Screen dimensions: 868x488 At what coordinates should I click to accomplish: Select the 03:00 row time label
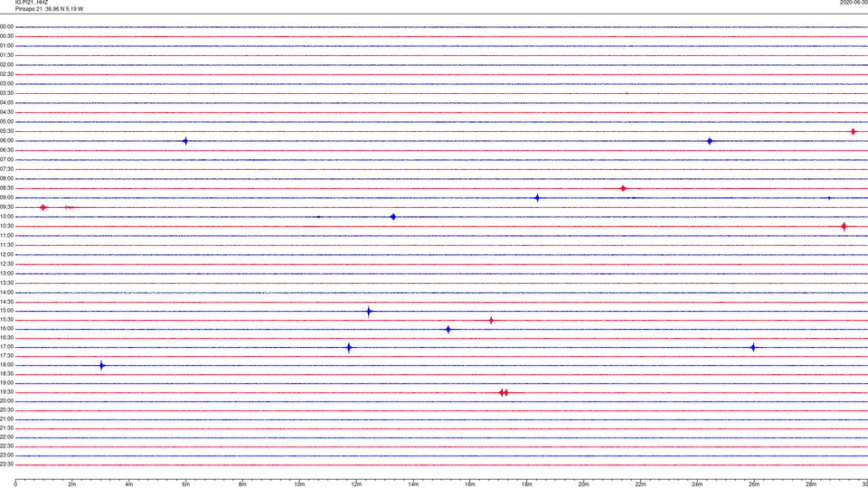coord(6,83)
